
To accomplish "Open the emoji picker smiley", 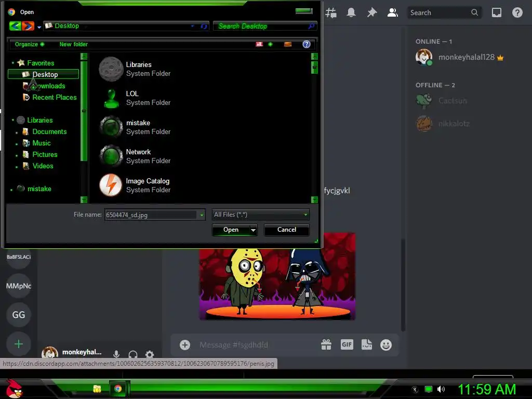I will point(386,345).
